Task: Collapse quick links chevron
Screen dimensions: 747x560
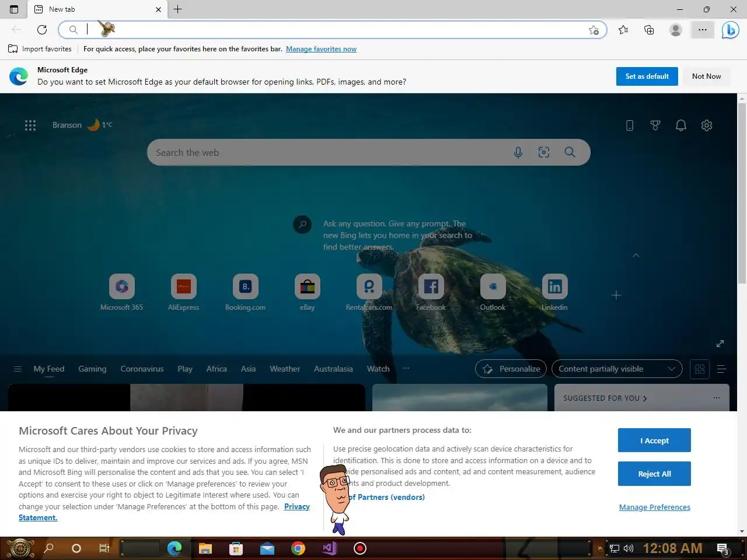Action: click(636, 255)
